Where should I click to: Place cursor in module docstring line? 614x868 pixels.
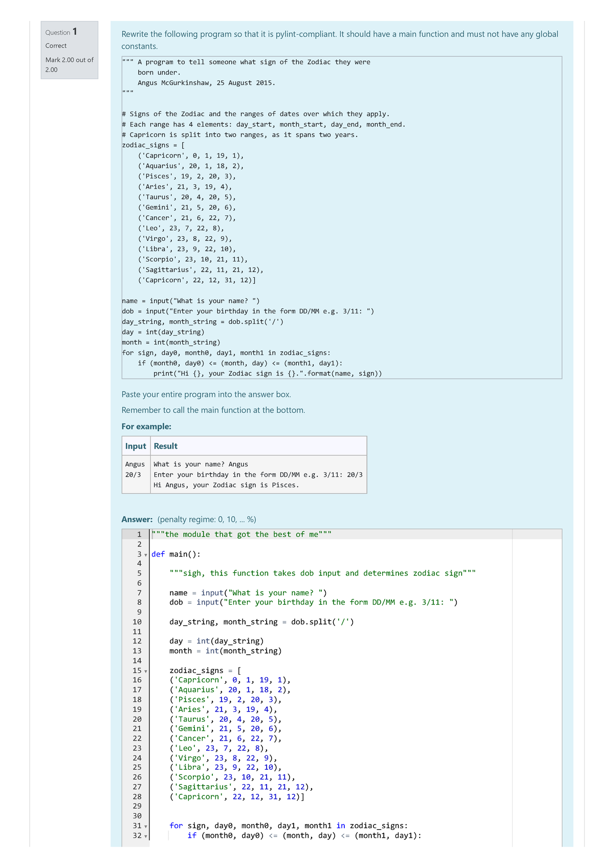pos(242,535)
